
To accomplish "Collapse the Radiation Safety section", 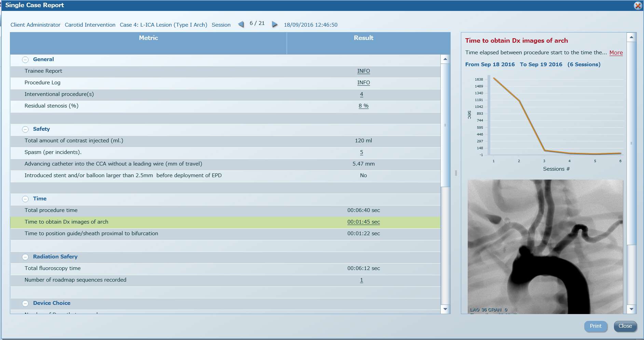I will point(25,257).
